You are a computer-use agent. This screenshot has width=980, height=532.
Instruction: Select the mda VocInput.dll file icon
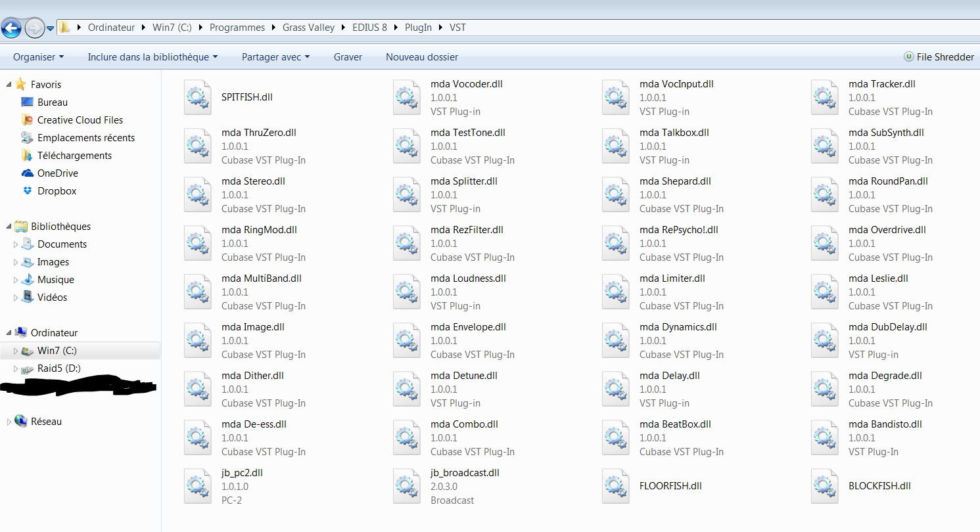tap(615, 97)
